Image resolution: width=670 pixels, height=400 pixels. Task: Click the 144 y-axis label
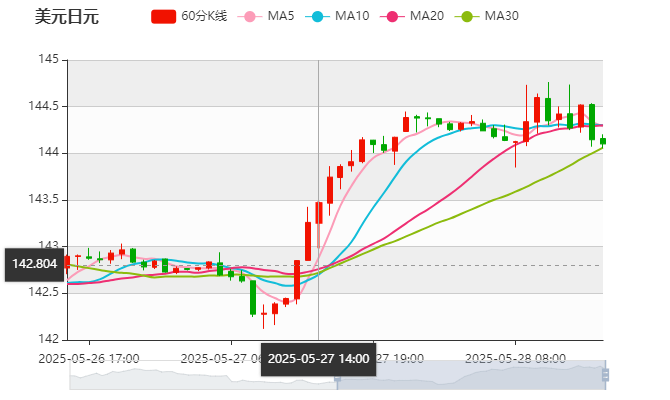(48, 153)
